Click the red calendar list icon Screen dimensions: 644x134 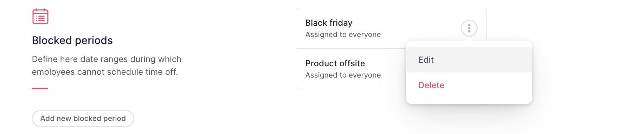point(40,16)
